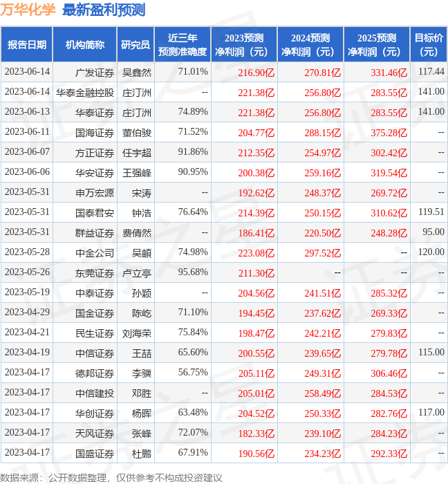Click the 2024预测净利润 column header
Image resolution: width=448 pixels, height=484 pixels.
click(310, 45)
